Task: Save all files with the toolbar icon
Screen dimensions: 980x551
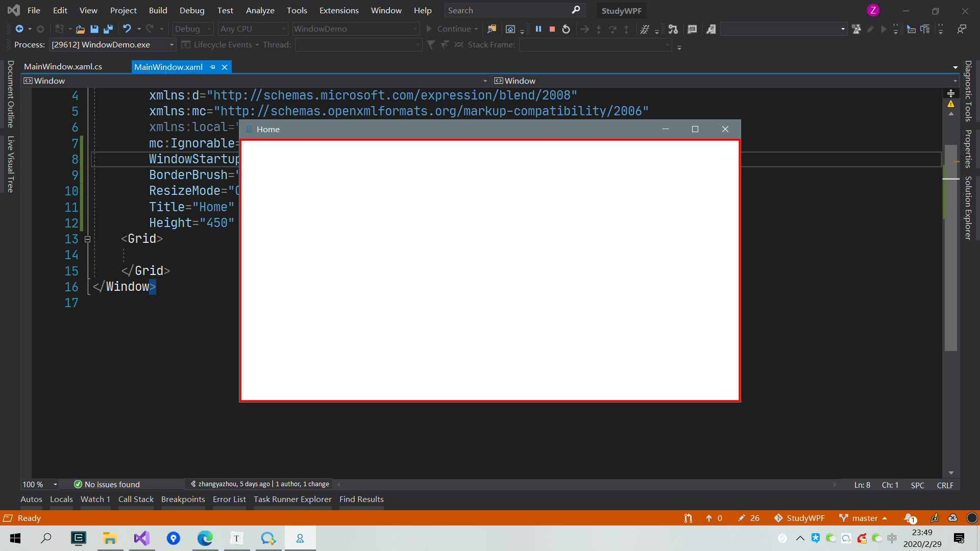Action: pos(108,29)
